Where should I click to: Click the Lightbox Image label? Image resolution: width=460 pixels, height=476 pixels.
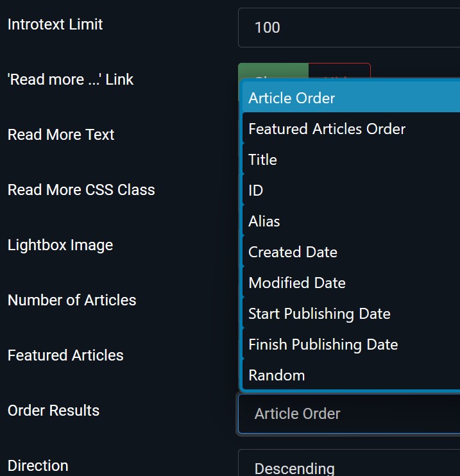tap(60, 245)
